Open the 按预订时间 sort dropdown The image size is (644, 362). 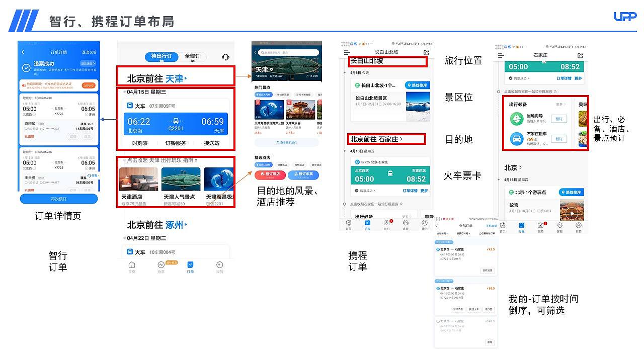tap(463, 234)
